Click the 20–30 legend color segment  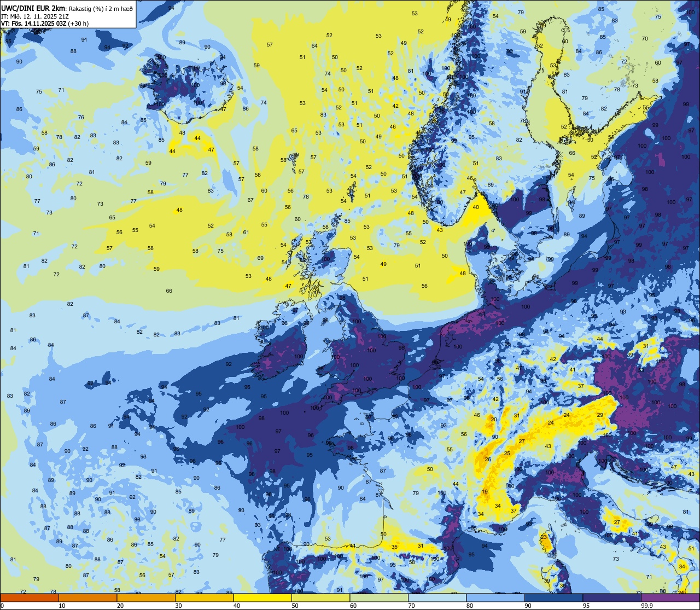tap(146, 597)
